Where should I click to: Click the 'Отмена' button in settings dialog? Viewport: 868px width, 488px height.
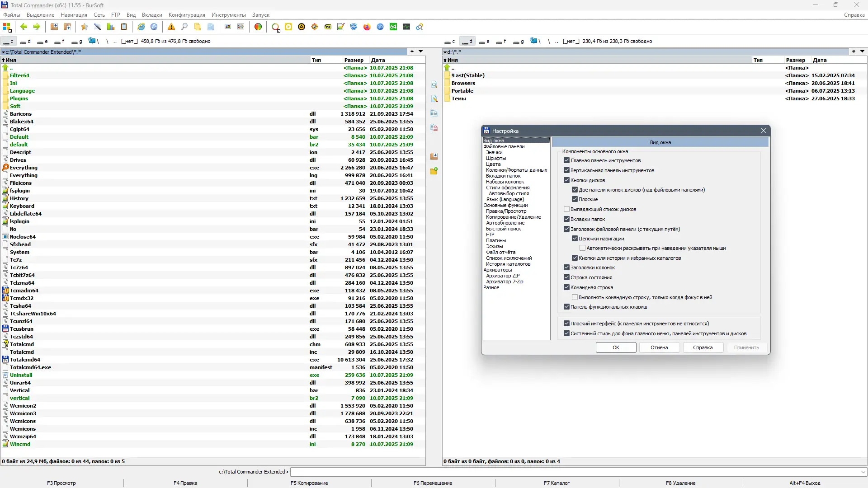(659, 347)
